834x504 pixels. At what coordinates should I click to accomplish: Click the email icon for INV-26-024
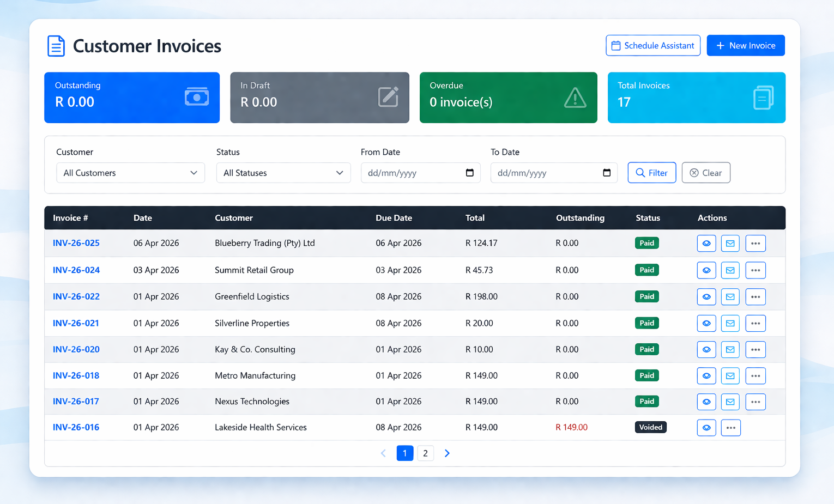730,270
